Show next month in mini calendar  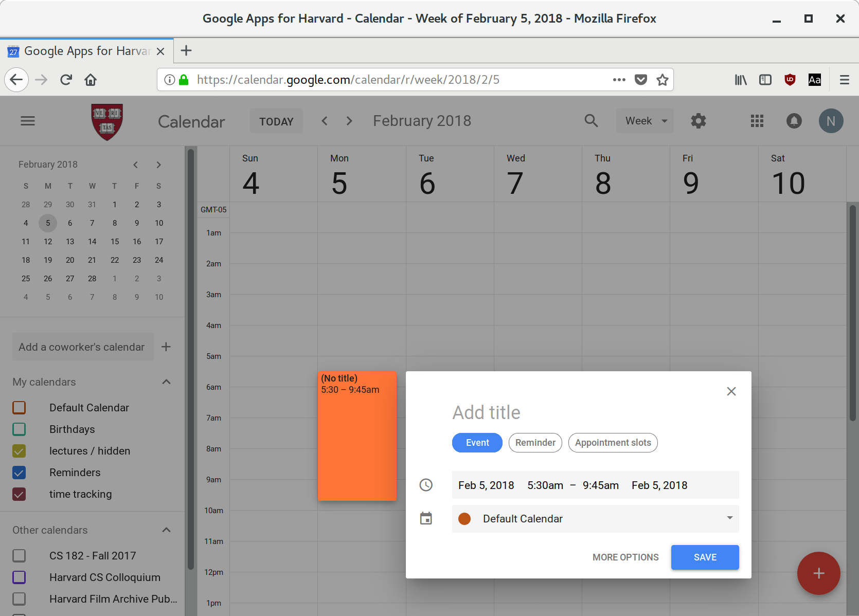[x=158, y=165]
